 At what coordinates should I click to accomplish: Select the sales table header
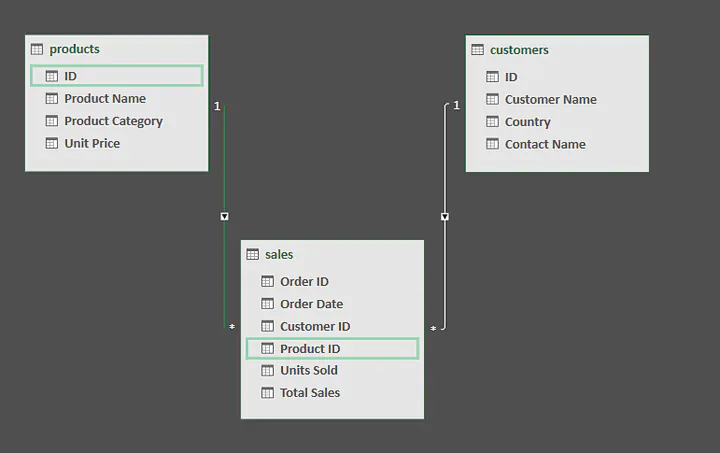(x=332, y=254)
